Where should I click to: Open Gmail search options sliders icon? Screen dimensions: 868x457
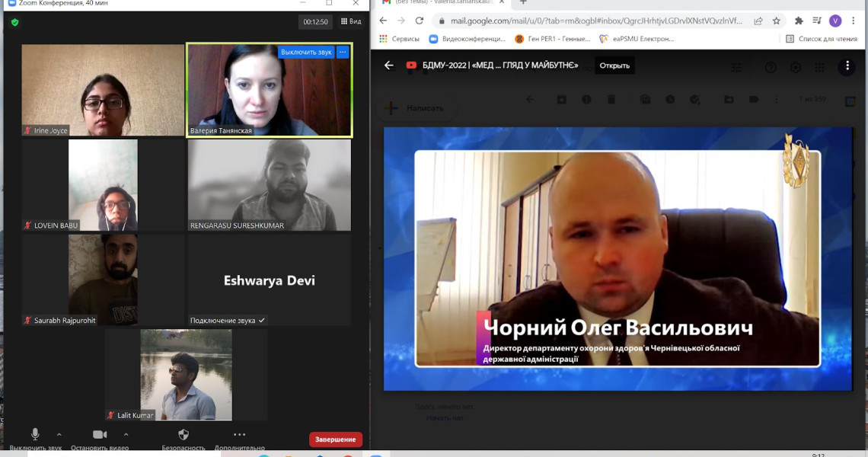point(737,68)
